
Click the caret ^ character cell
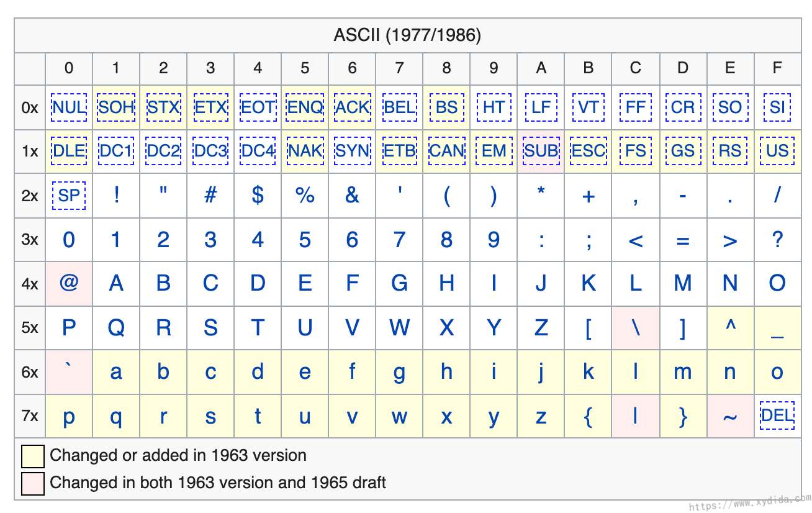[730, 328]
